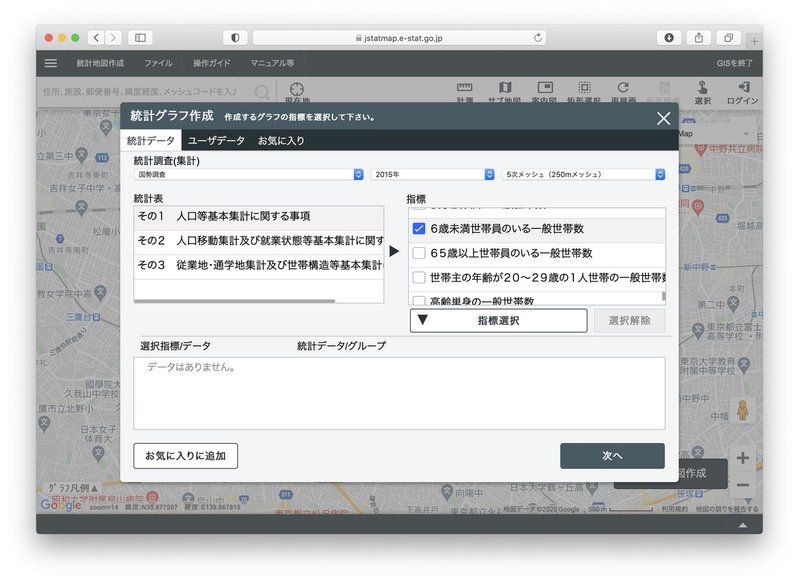Click the black right-arrow between 統計表 and 指標
Image resolution: width=800 pixels, height=583 pixels.
coord(394,251)
